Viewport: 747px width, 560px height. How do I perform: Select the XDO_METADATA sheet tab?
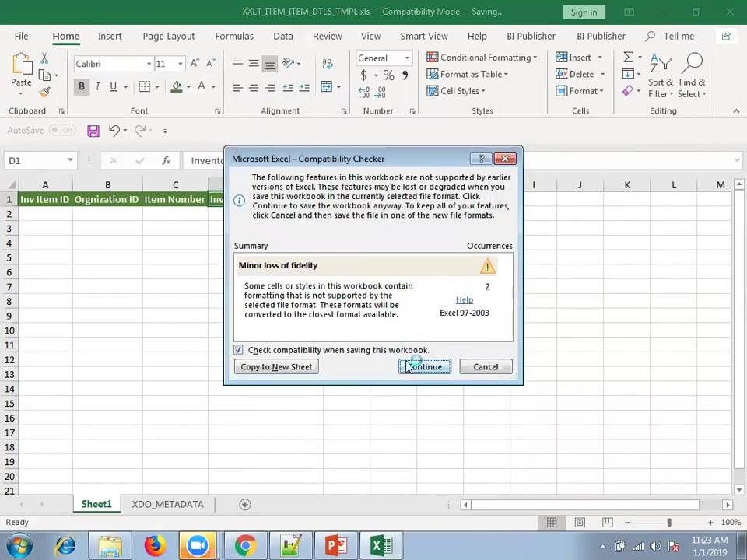pyautogui.click(x=167, y=504)
